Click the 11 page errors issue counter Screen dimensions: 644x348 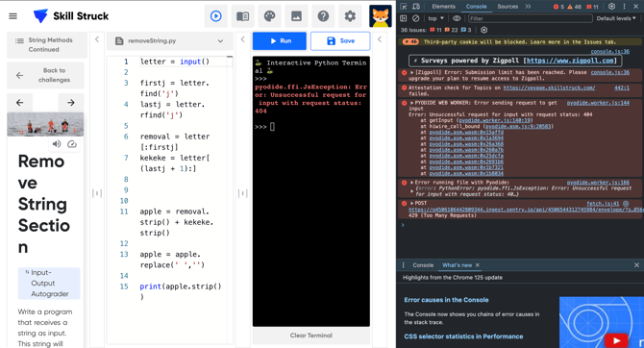tap(435, 30)
